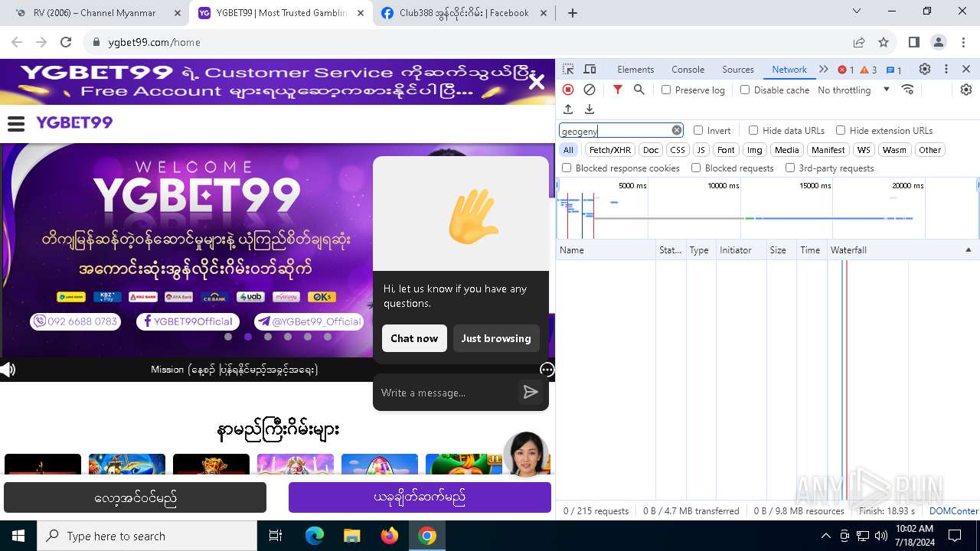Show hidden system tray icons

tap(825, 536)
